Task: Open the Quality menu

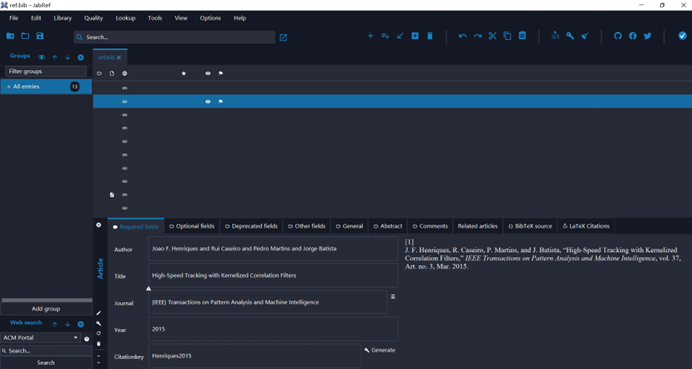Action: (94, 18)
